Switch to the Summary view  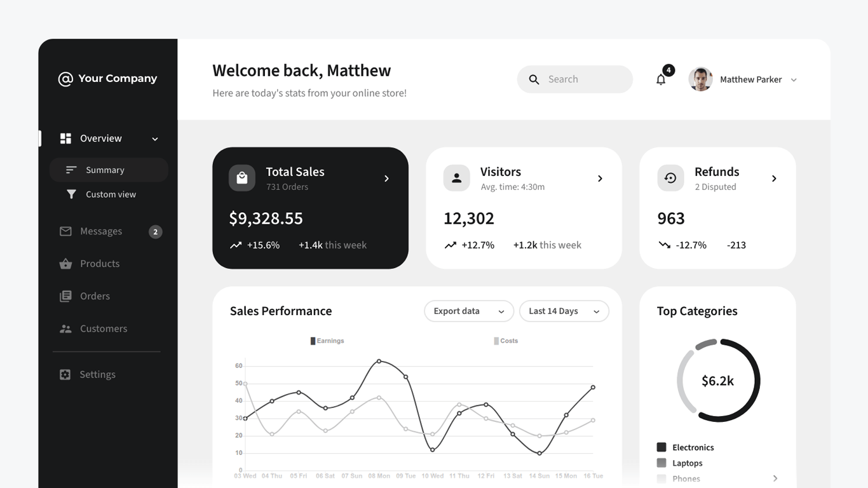point(105,170)
